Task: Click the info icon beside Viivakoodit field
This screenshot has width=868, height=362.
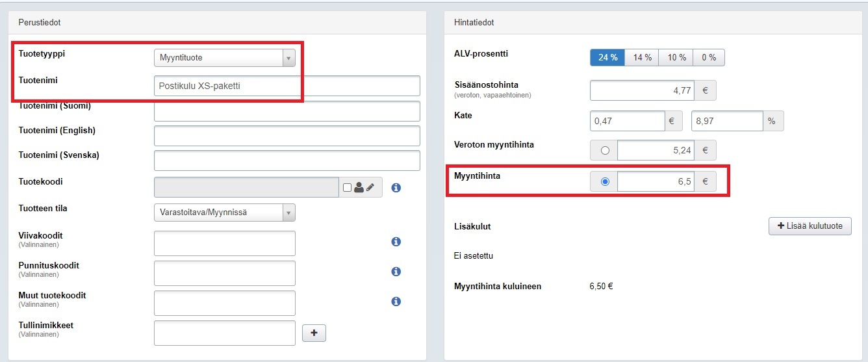Action: click(396, 242)
